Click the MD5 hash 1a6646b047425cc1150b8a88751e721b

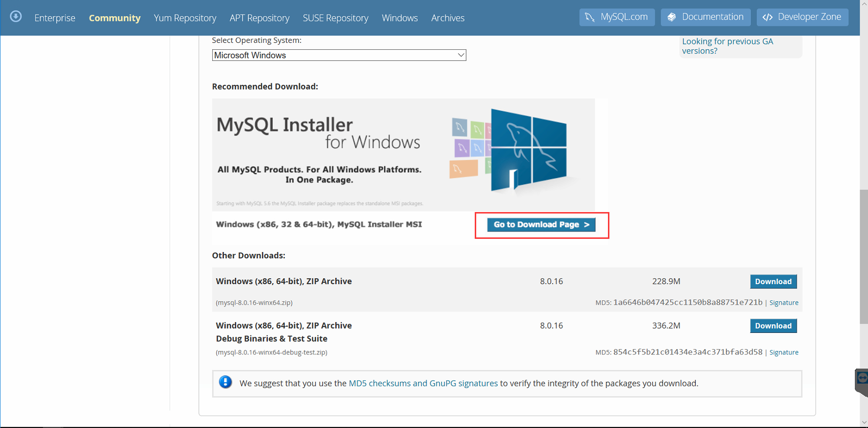pyautogui.click(x=687, y=302)
